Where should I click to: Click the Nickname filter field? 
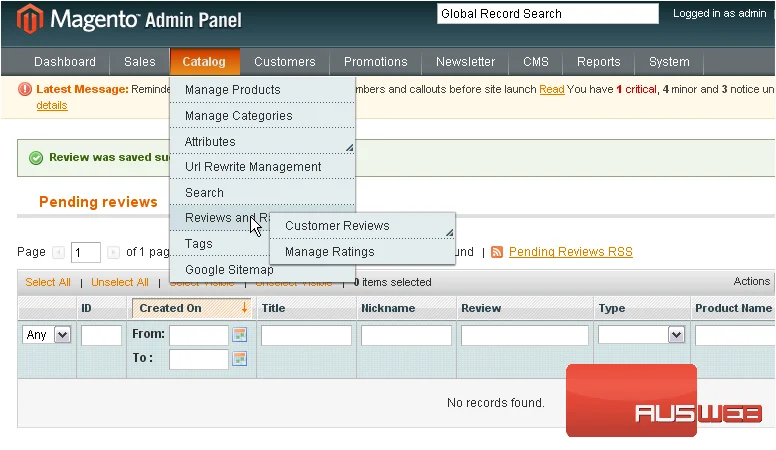[x=406, y=335]
